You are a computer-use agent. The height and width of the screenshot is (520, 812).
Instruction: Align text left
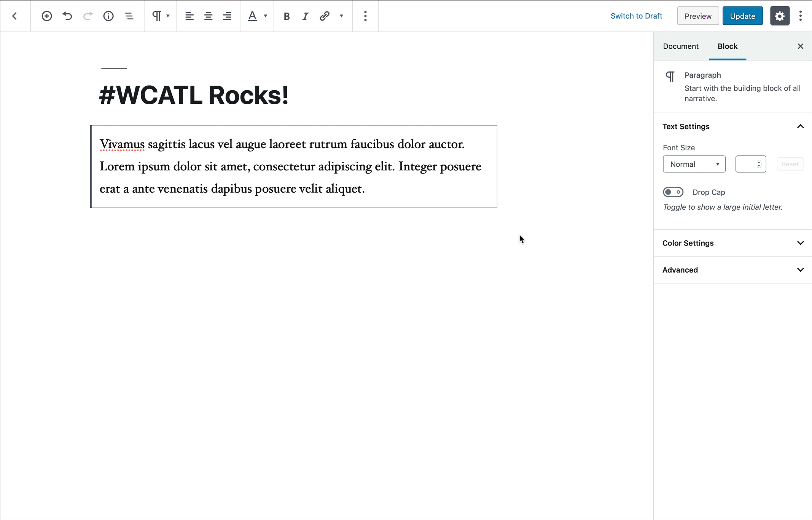tap(189, 16)
